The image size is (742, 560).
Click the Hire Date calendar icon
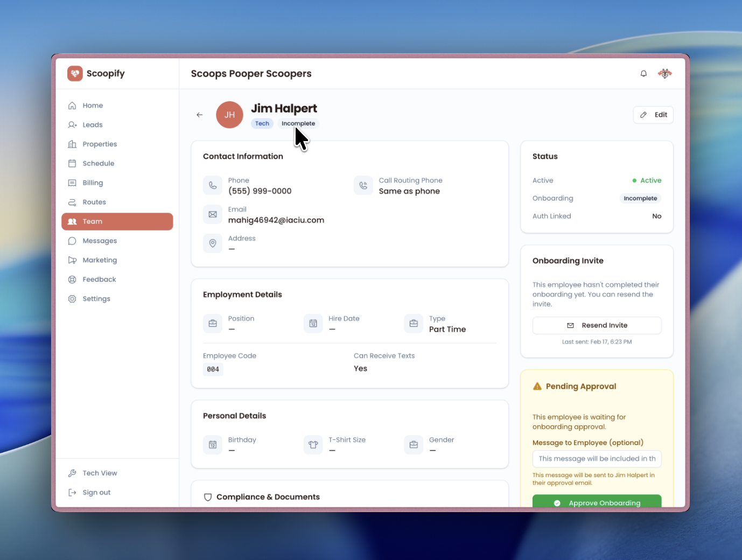[313, 323]
